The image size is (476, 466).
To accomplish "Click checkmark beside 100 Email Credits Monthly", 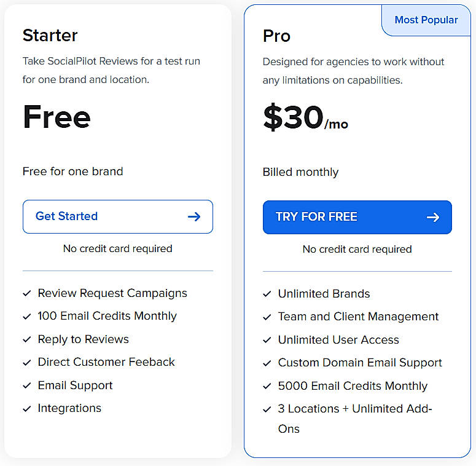I will click(x=27, y=317).
